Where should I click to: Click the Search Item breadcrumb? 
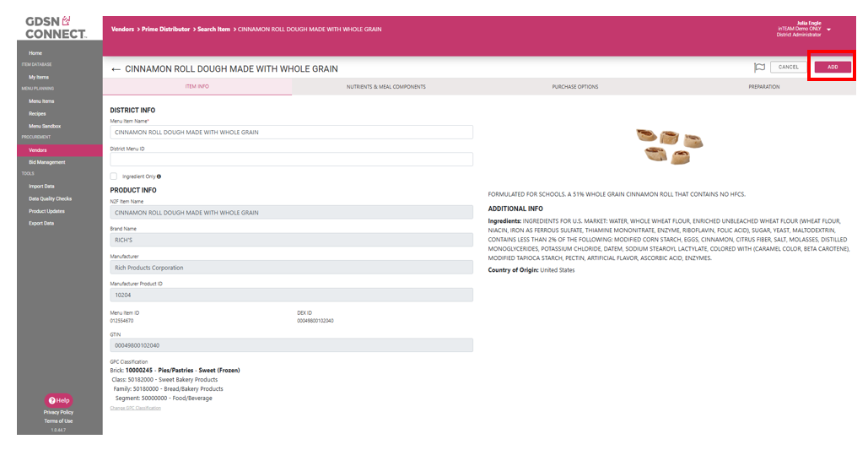coord(214,30)
